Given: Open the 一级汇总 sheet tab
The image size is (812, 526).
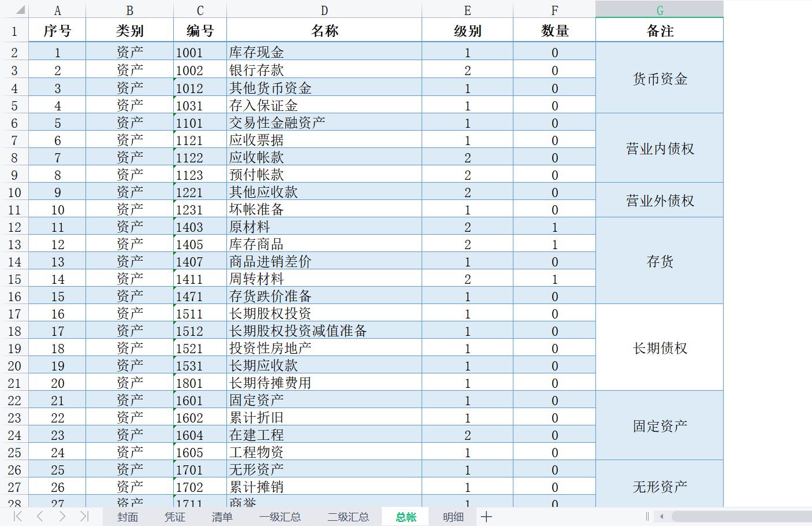Looking at the screenshot, I should click(x=281, y=517).
